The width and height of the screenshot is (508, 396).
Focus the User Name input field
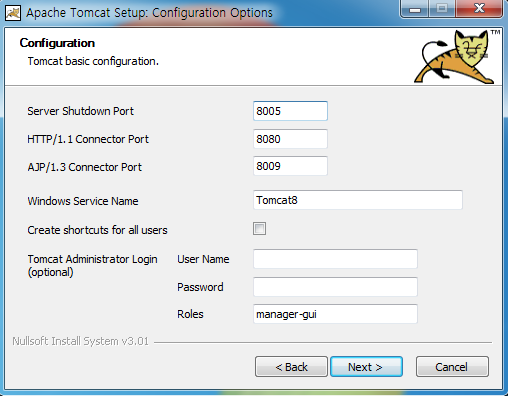pyautogui.click(x=335, y=259)
